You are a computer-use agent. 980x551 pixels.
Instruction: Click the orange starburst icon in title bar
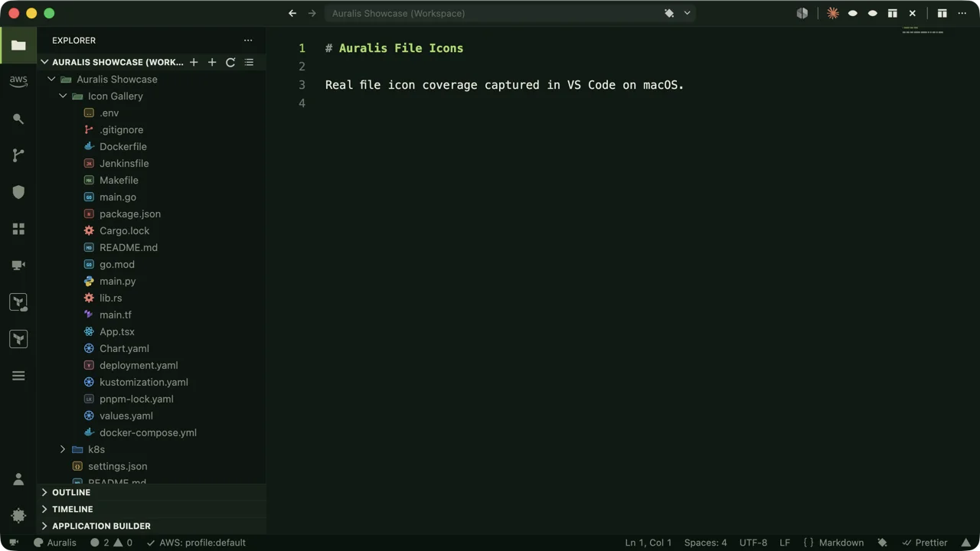833,13
